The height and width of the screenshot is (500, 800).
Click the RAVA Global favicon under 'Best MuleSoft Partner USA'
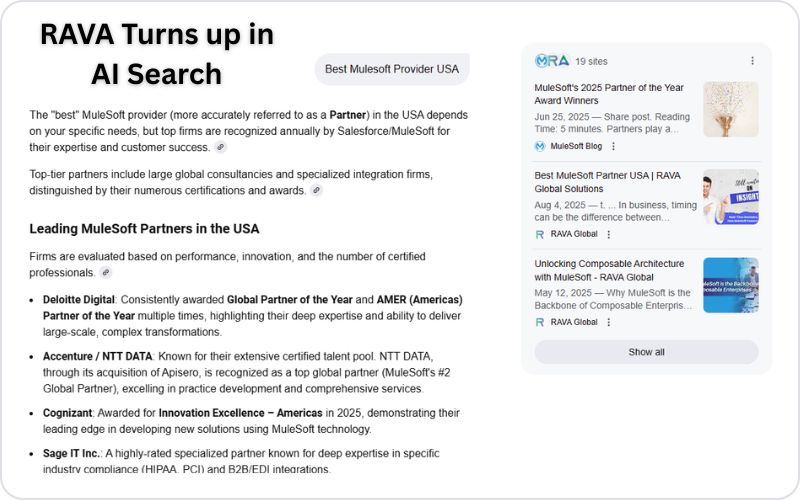point(540,234)
